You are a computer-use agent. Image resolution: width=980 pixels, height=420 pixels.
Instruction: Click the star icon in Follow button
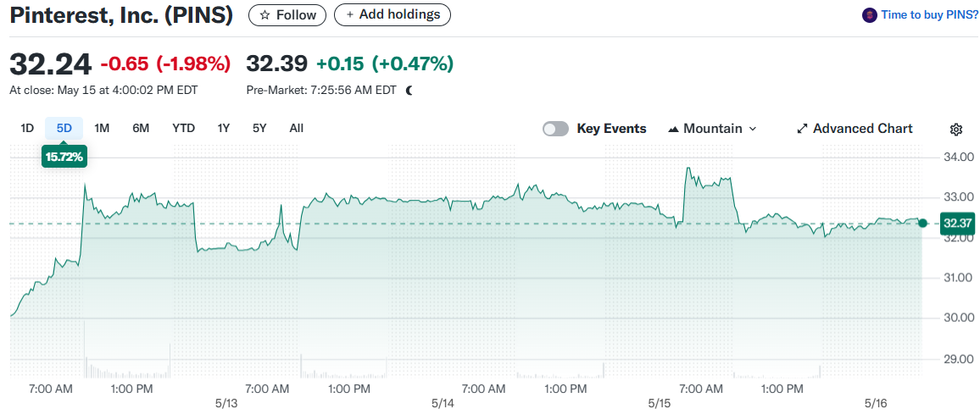click(x=264, y=15)
